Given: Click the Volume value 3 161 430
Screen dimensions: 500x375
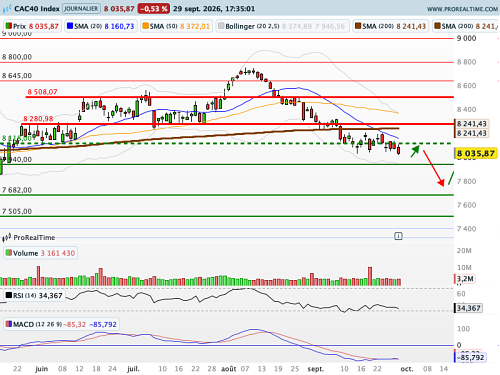Looking at the screenshot, I should coord(58,253).
